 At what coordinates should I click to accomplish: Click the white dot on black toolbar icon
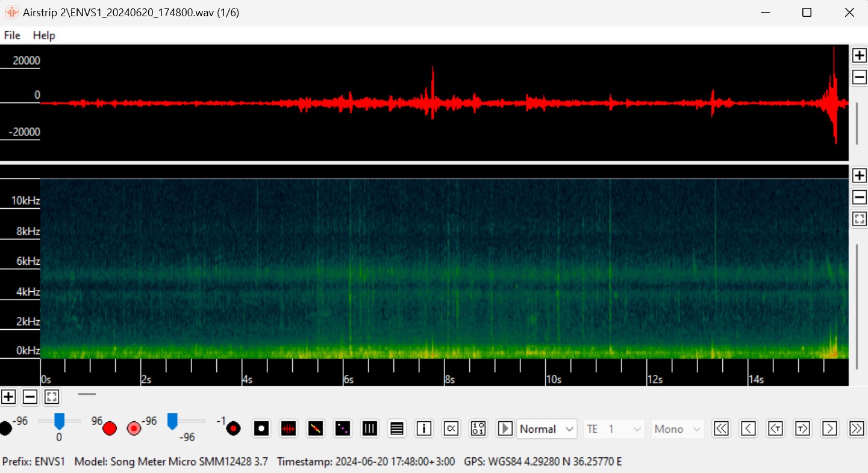[261, 428]
